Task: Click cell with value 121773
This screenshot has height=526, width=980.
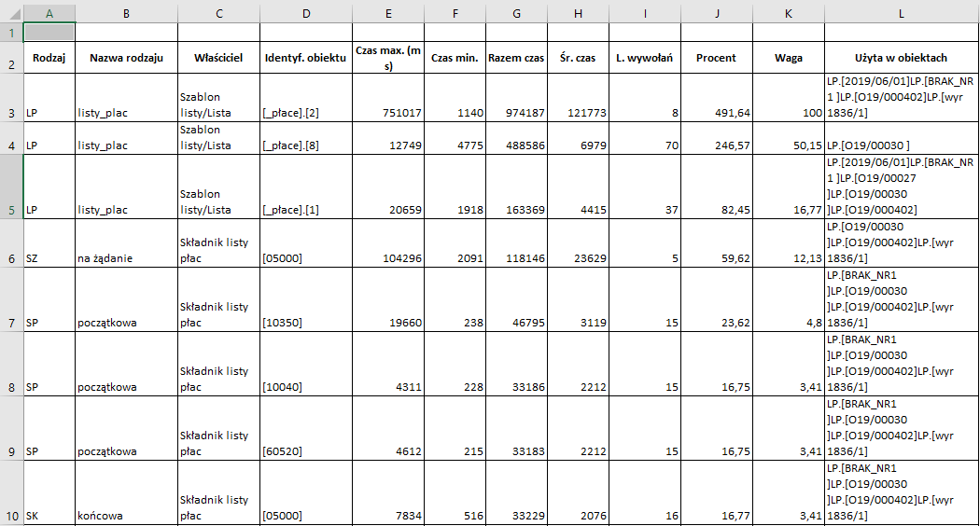Action: 578,97
